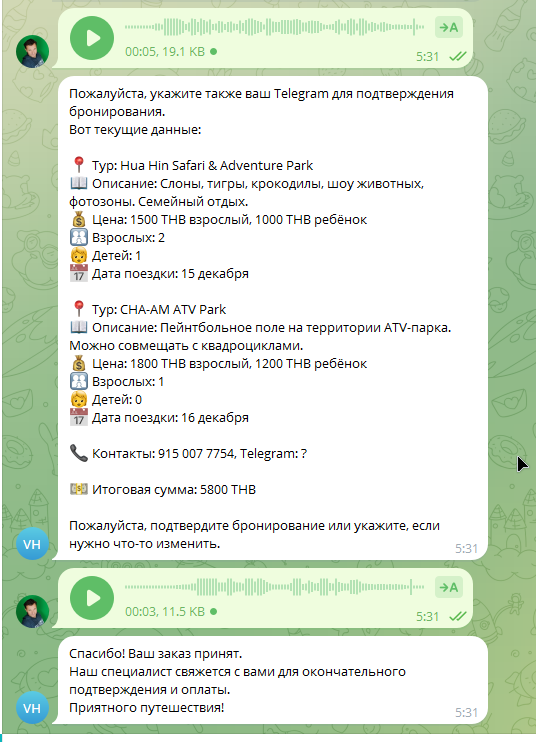
Task: Click calendar emoji beside 15 декабря
Action: click(79, 274)
